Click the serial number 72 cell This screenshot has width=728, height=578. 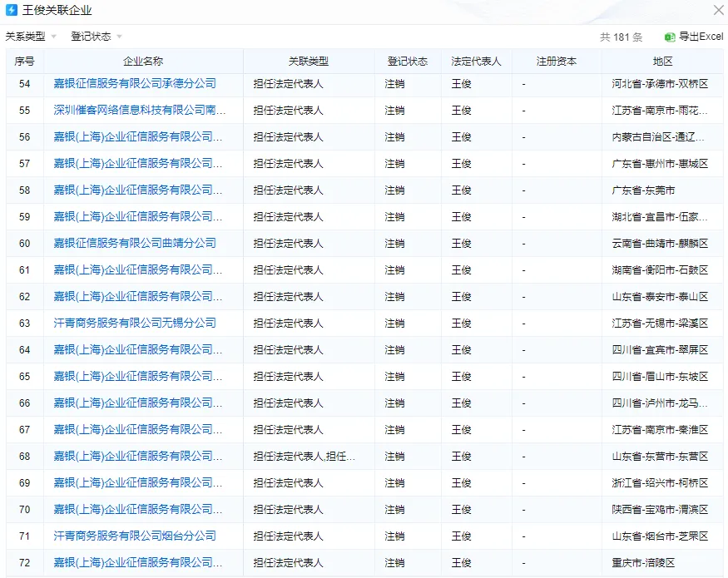click(x=25, y=563)
